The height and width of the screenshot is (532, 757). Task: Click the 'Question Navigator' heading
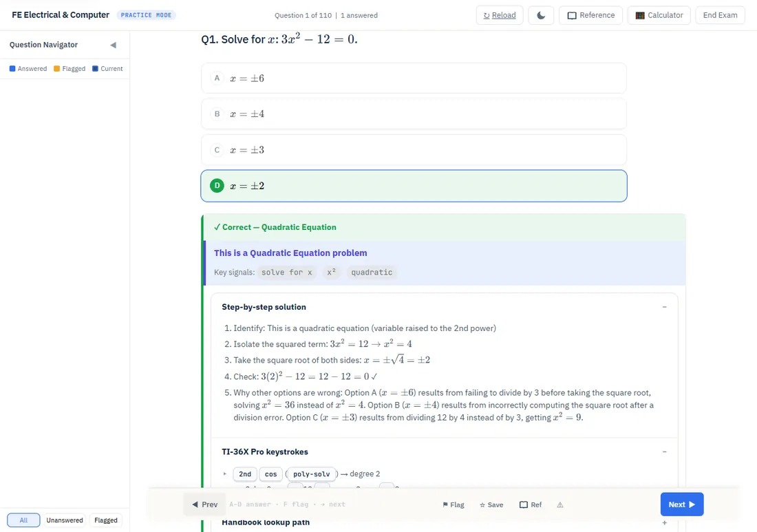tap(43, 45)
